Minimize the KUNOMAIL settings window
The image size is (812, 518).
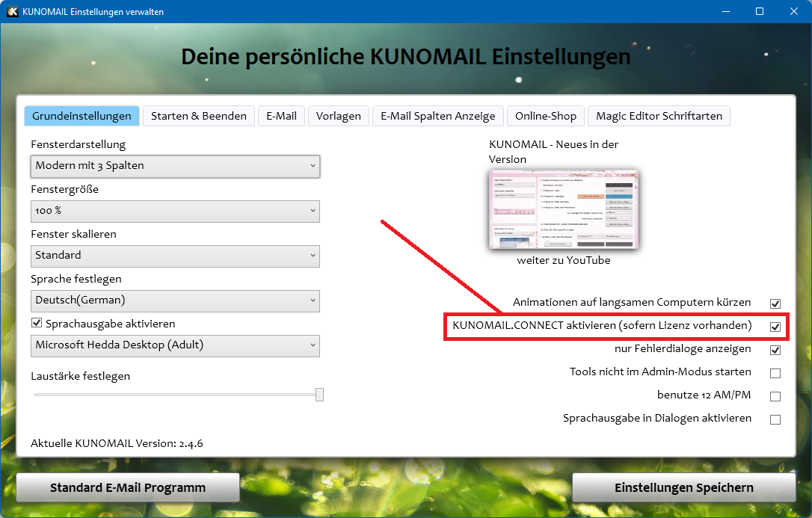(x=726, y=11)
